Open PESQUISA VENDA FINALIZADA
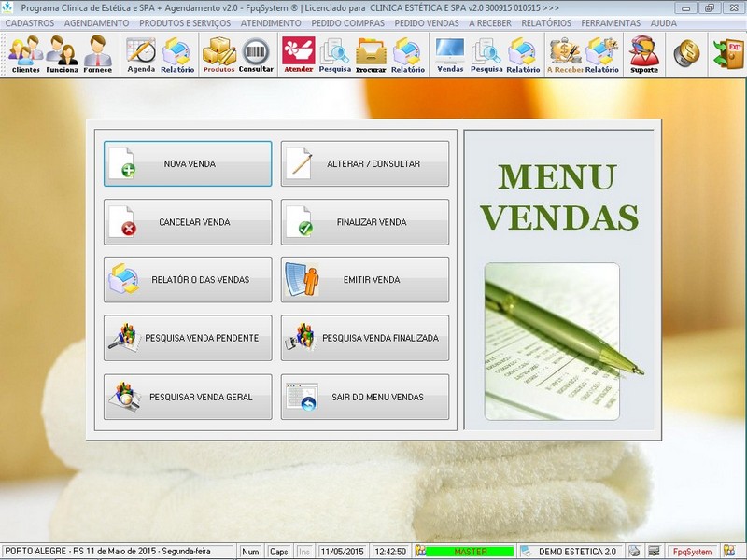This screenshot has width=747, height=560. pos(365,338)
